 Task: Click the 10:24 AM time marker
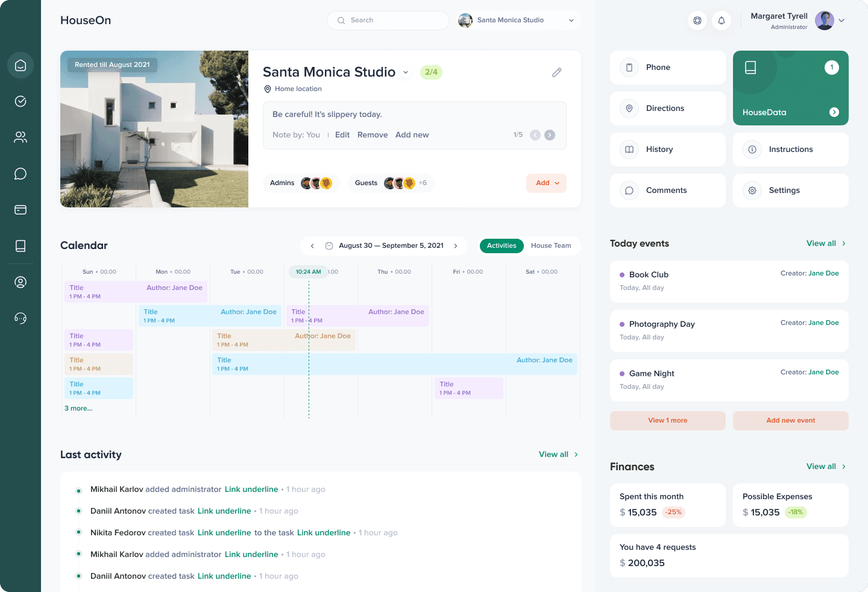tap(308, 272)
